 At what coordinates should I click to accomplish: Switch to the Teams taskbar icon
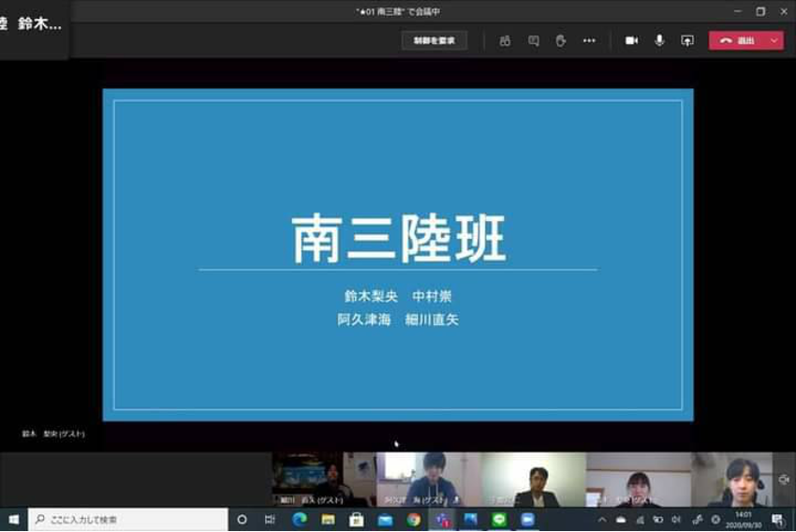click(x=442, y=519)
